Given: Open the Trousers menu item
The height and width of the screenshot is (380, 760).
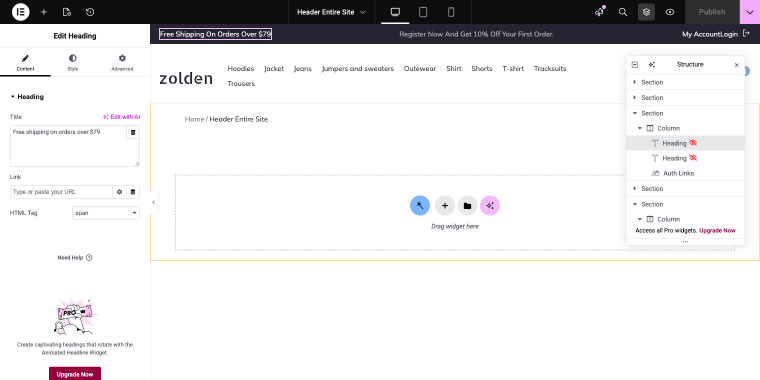Looking at the screenshot, I should click(x=241, y=84).
